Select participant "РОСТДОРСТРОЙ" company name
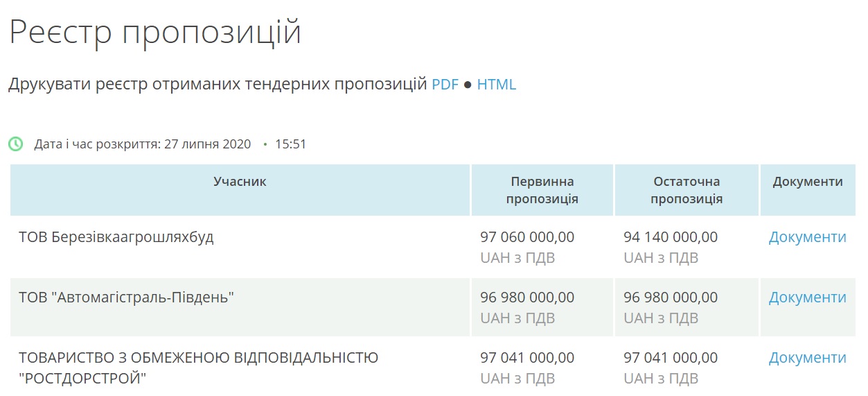868x396 pixels. (x=198, y=368)
